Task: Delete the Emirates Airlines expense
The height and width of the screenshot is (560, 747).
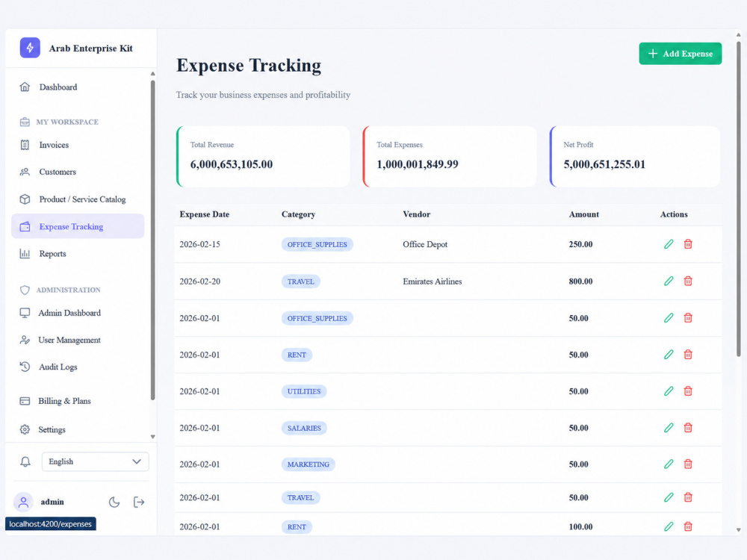Action: click(x=688, y=281)
